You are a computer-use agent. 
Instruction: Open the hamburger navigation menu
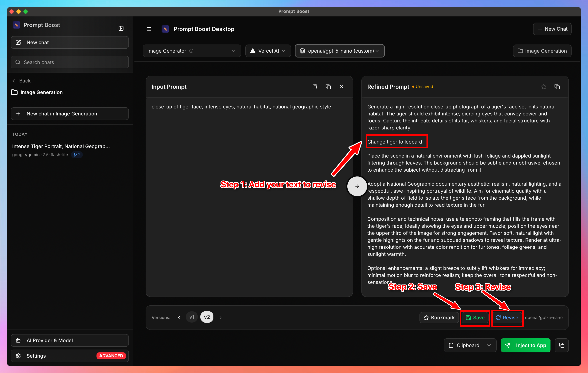point(149,29)
